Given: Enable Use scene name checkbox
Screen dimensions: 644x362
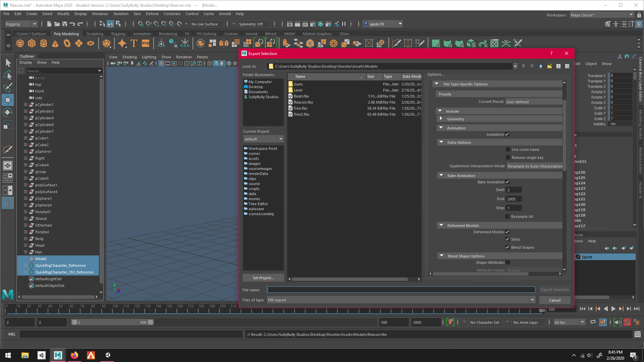Looking at the screenshot, I should click(508, 149).
